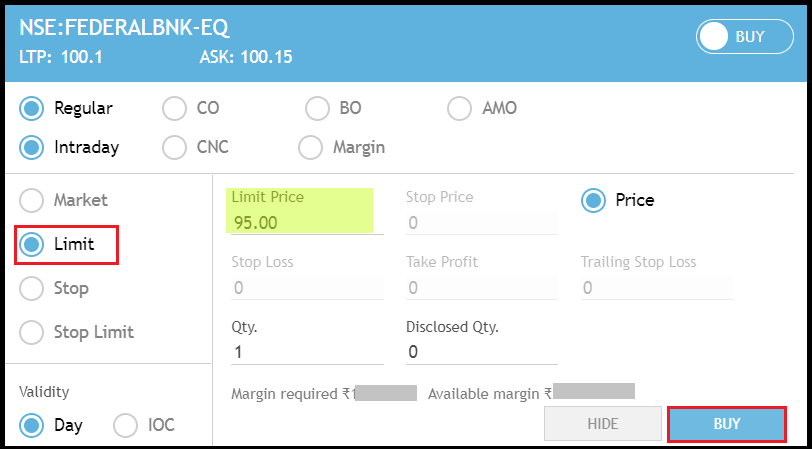The width and height of the screenshot is (812, 449).
Task: Pick the AMO after-market order option
Action: click(459, 108)
